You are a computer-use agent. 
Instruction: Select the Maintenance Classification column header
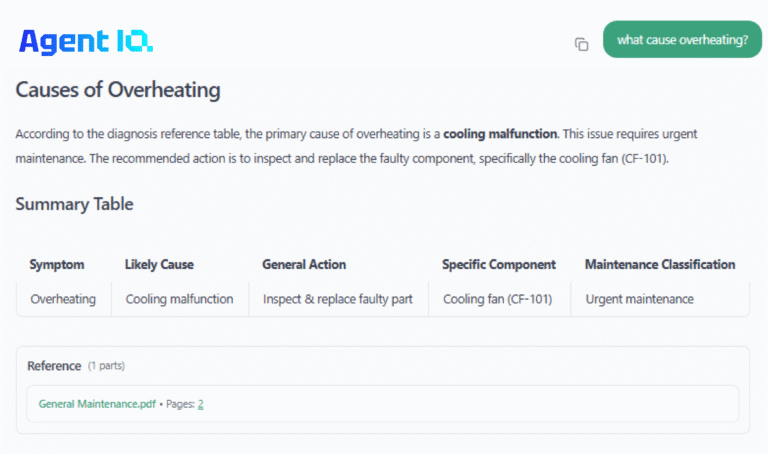660,265
